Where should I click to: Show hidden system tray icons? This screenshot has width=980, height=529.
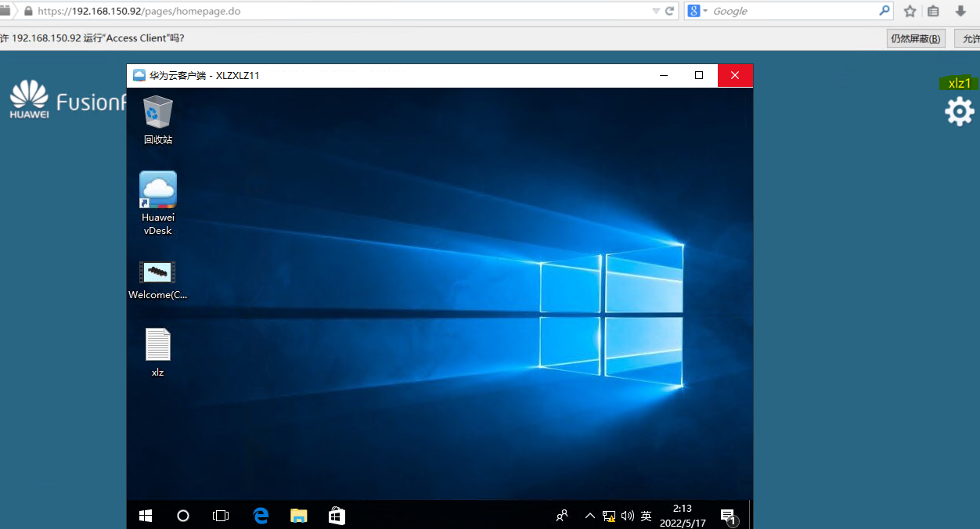pyautogui.click(x=590, y=516)
